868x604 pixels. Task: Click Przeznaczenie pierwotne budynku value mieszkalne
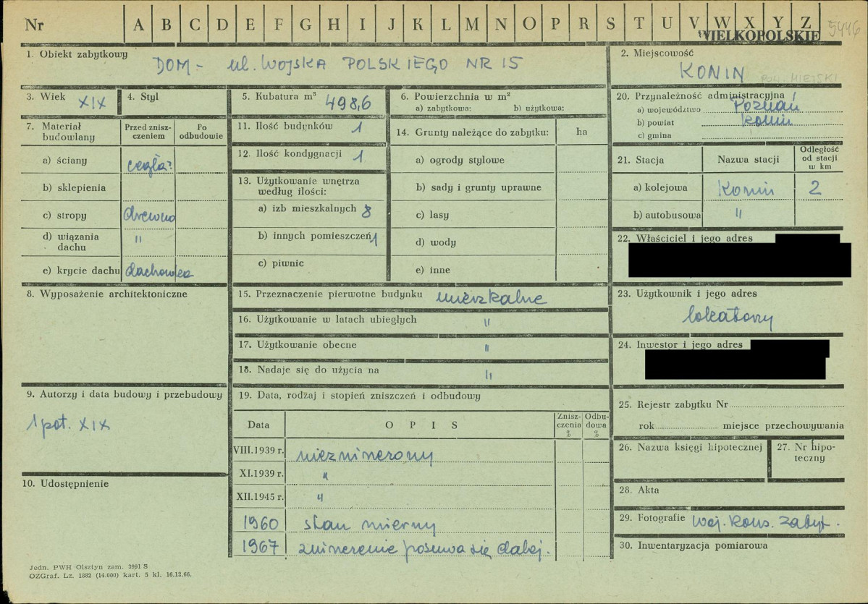click(490, 299)
